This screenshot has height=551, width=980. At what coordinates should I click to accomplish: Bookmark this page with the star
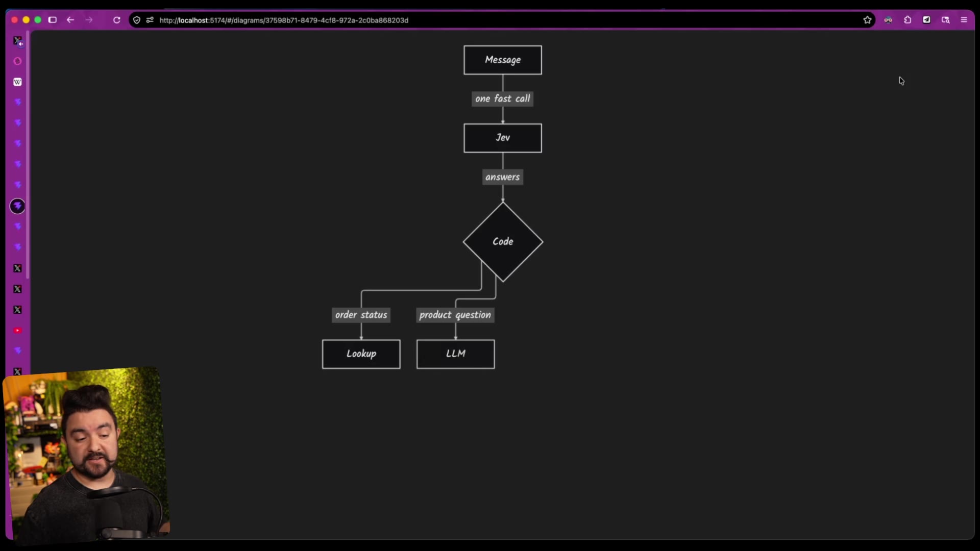click(867, 20)
